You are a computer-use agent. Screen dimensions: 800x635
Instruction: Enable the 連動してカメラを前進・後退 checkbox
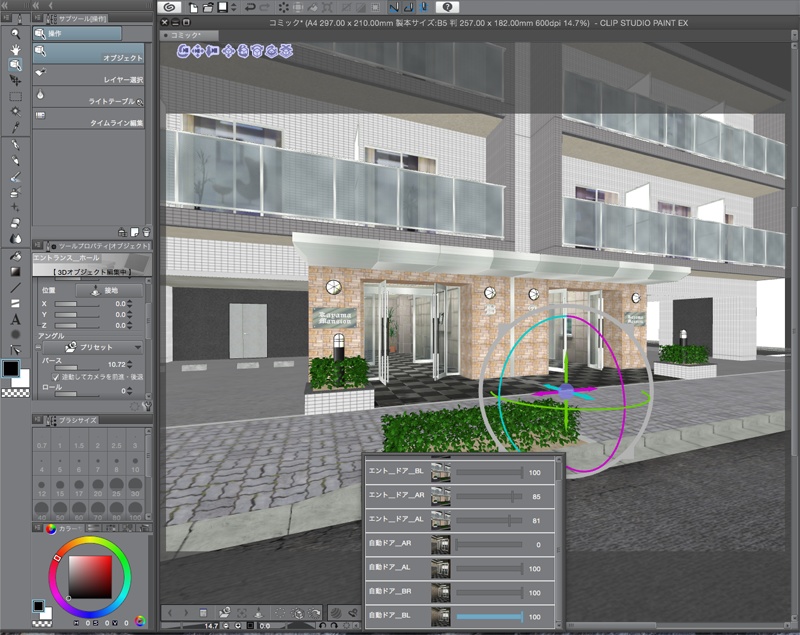pos(56,377)
